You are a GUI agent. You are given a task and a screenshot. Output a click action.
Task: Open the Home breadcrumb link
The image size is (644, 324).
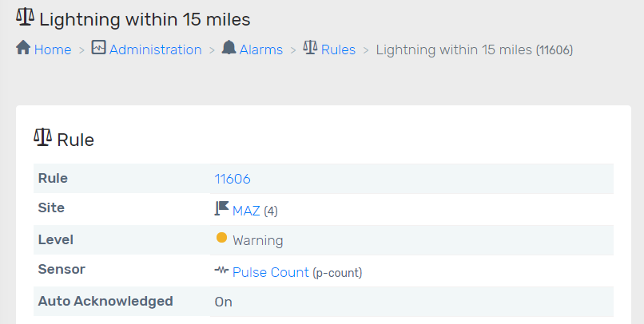pos(53,49)
